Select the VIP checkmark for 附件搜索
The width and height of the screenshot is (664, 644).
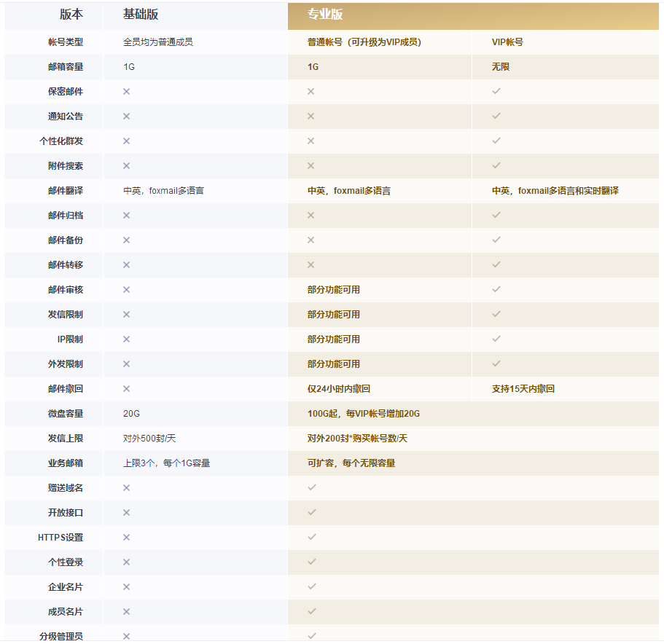coord(496,165)
